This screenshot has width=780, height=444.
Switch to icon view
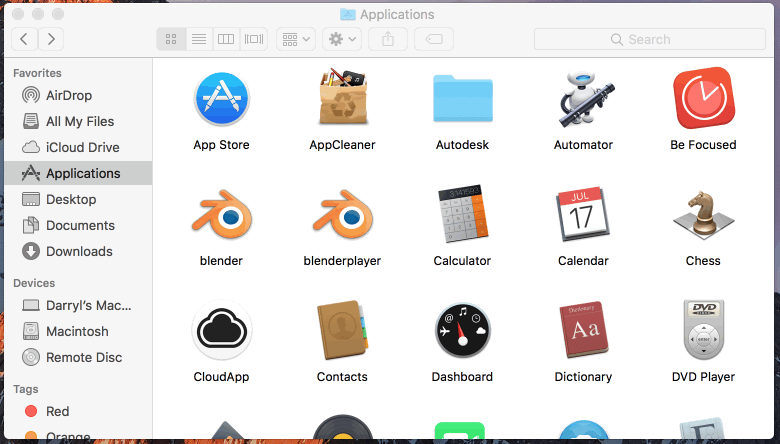[x=171, y=39]
